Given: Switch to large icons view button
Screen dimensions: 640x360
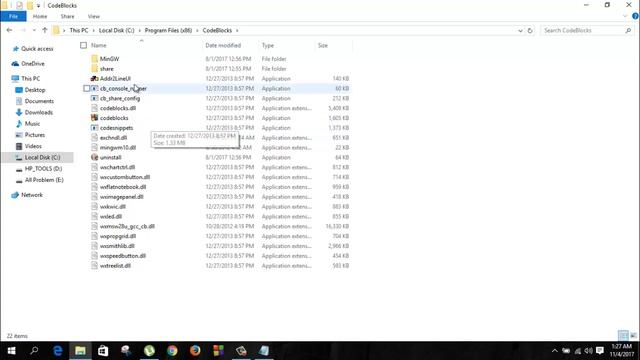Looking at the screenshot, I should pyautogui.click(x=633, y=336).
